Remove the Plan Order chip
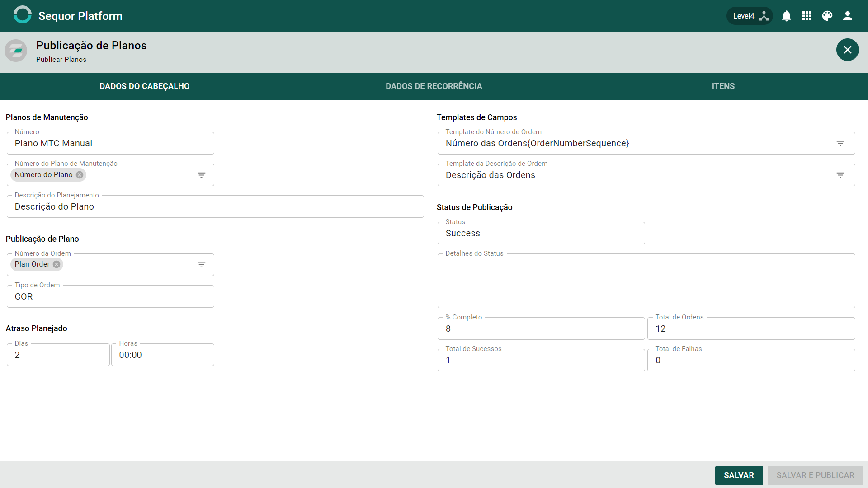 click(x=57, y=264)
